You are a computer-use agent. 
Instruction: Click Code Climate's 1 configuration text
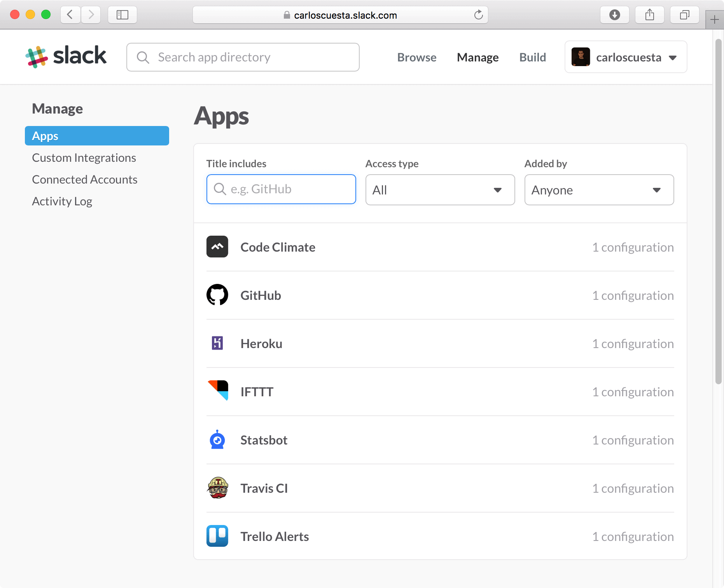pyautogui.click(x=633, y=247)
